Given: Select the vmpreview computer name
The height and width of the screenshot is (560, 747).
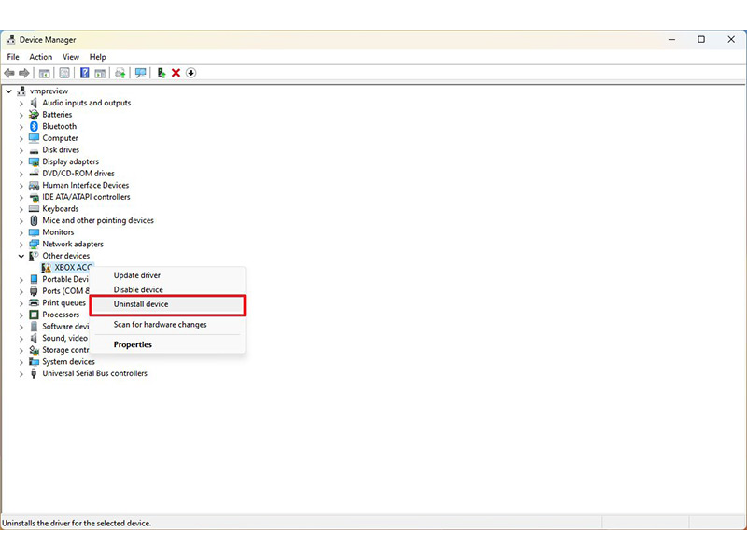Looking at the screenshot, I should tap(49, 91).
